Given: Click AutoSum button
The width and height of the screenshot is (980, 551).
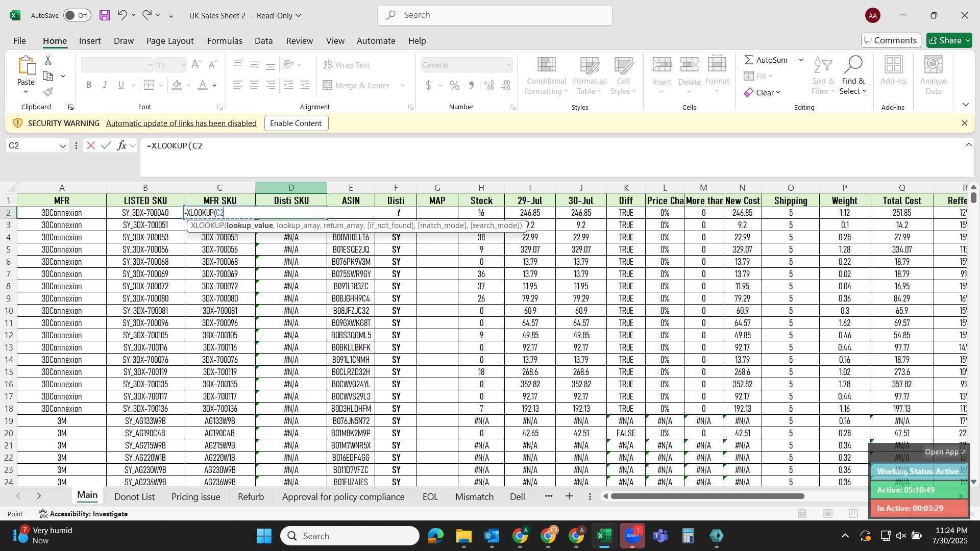Looking at the screenshot, I should (x=766, y=60).
